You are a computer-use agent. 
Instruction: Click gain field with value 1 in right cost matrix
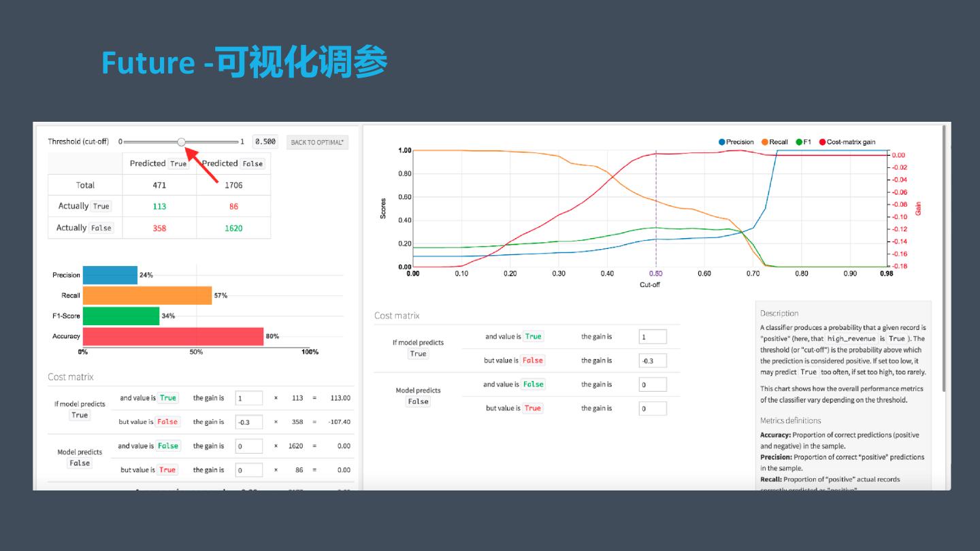653,337
